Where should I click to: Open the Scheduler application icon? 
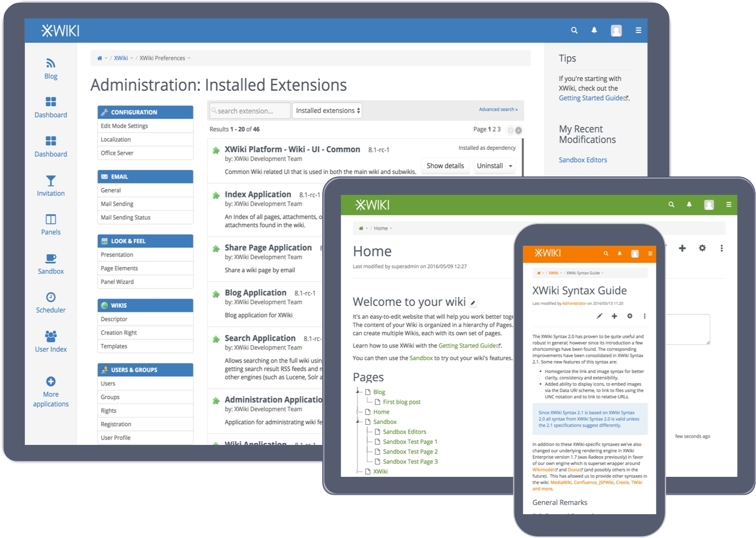pyautogui.click(x=51, y=297)
